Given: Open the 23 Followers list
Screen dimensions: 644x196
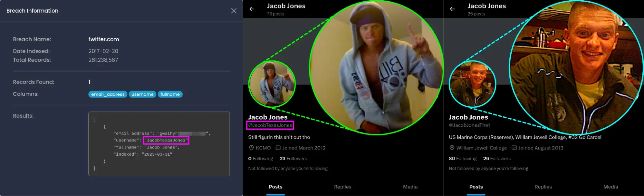Looking at the screenshot, I should pyautogui.click(x=293, y=159).
